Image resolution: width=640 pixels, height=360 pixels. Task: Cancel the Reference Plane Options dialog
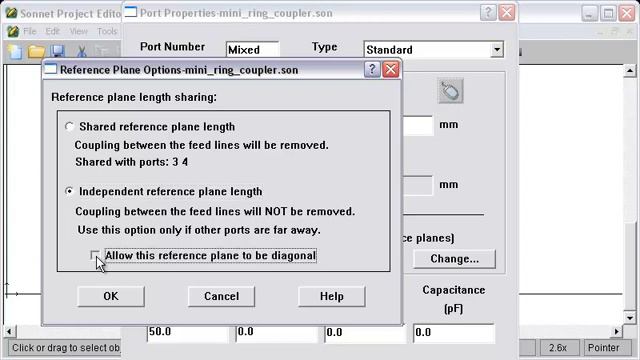pos(221,296)
